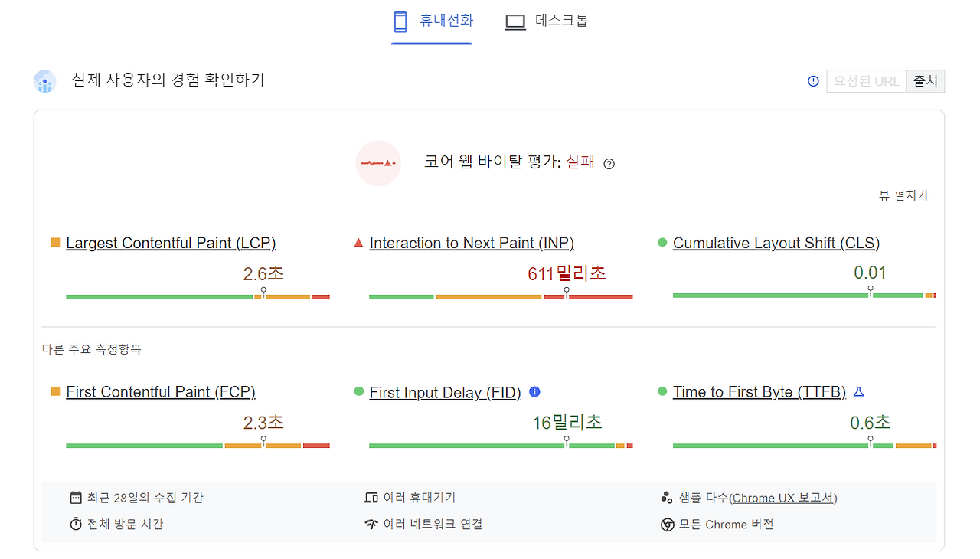Select the 출처 toggle option
980x559 pixels.
[x=925, y=80]
